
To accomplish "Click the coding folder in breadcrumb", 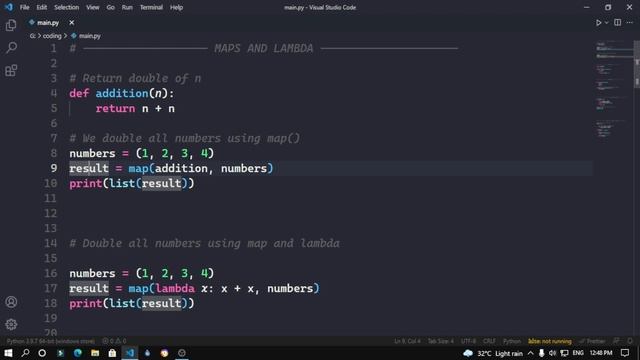I will click(x=52, y=36).
